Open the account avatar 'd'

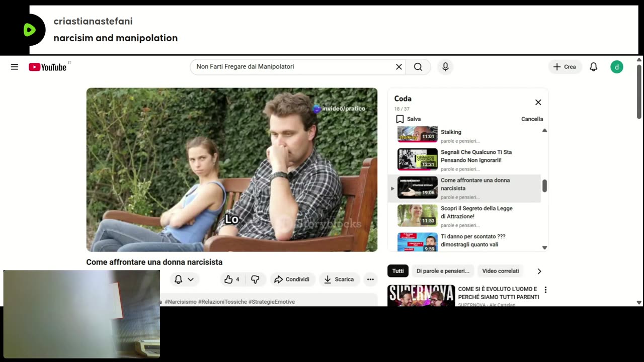617,67
